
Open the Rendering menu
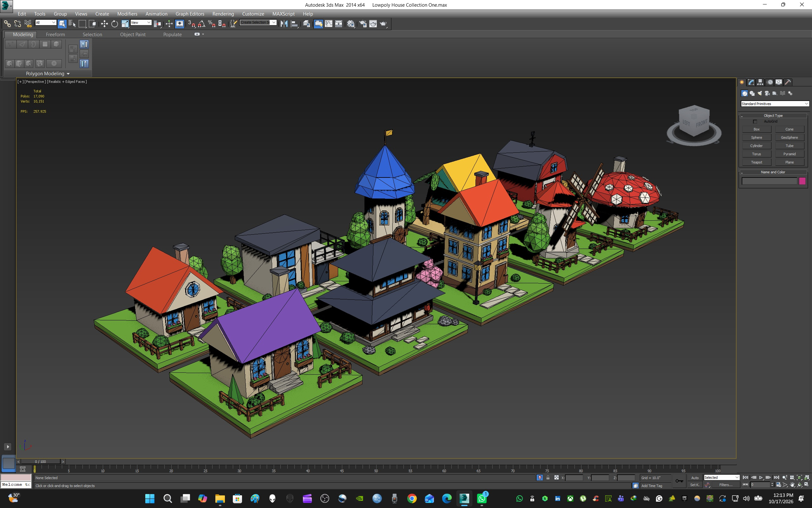(223, 14)
